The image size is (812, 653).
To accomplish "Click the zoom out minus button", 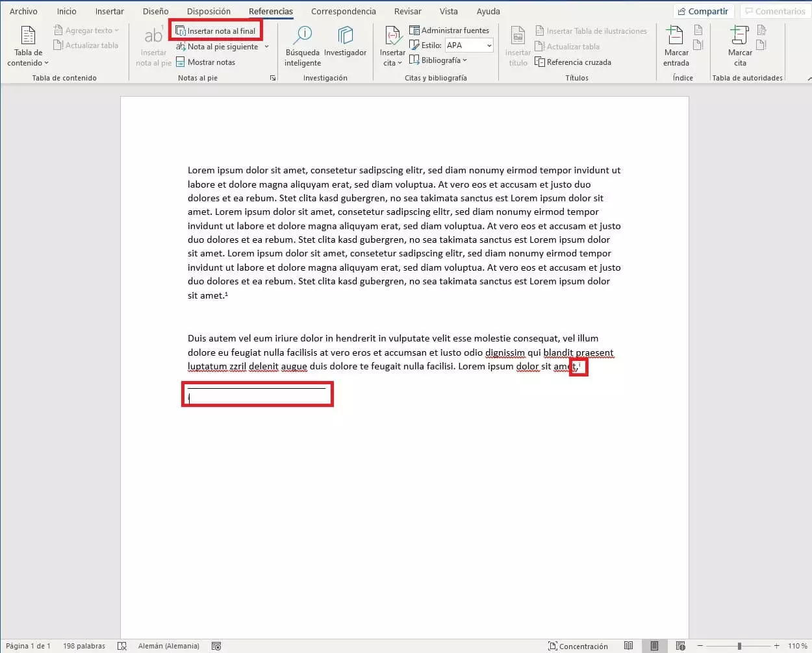I will click(700, 646).
